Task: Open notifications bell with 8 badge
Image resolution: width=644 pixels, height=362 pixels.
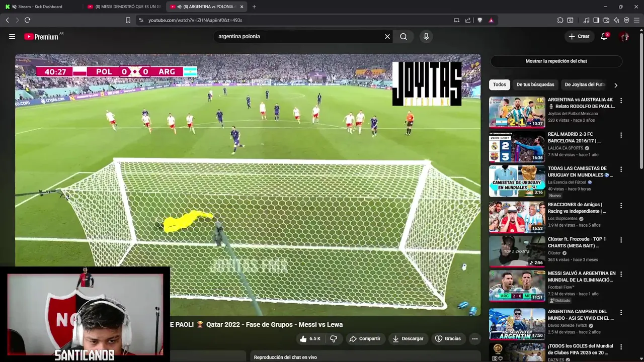Action: 604,37
